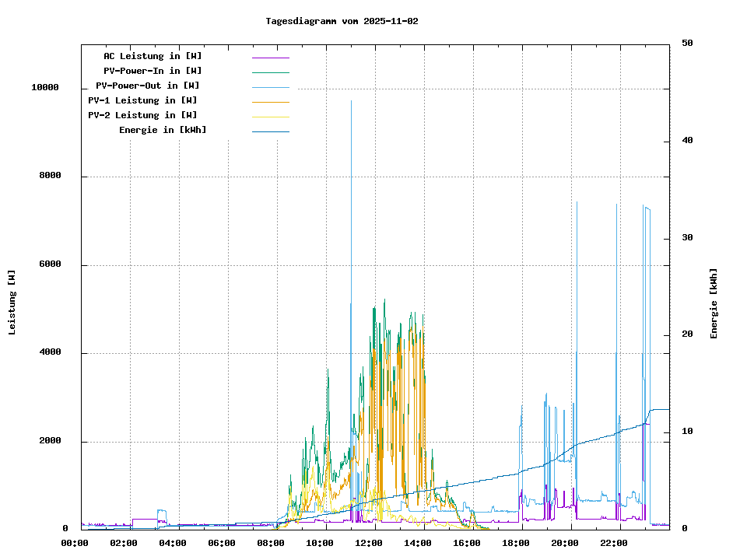
Task: Click the 10000 tick on power axis
Action: [45, 88]
